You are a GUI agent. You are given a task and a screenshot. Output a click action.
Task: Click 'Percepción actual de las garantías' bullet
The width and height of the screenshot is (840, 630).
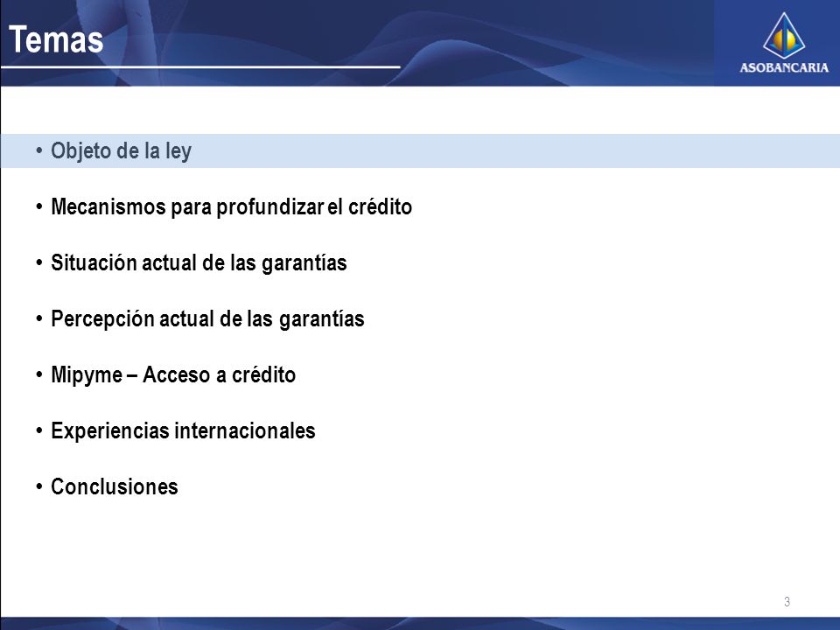pyautogui.click(x=207, y=318)
